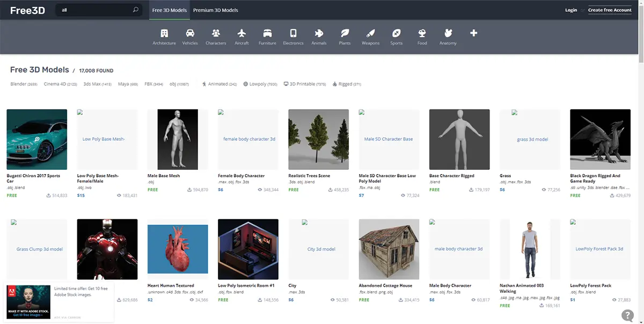The height and width of the screenshot is (324, 644).
Task: Select the Vehicles car icon
Action: tap(190, 33)
